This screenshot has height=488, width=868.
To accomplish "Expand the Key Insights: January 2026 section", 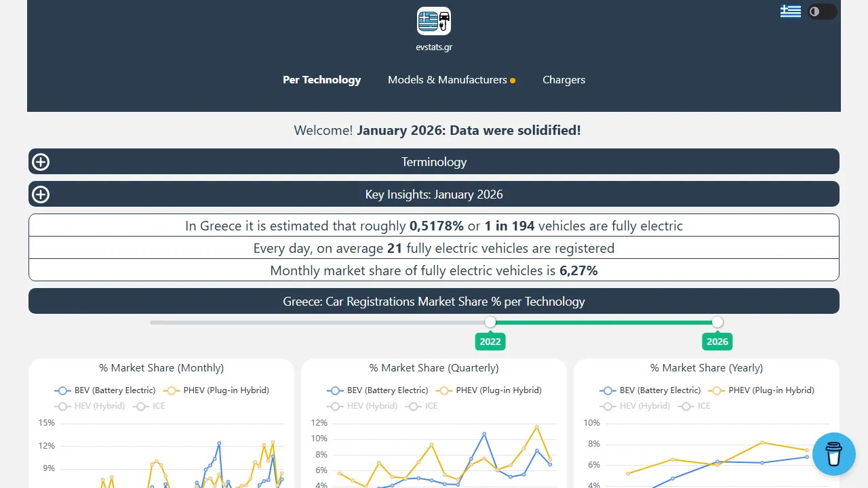I will (x=434, y=195).
